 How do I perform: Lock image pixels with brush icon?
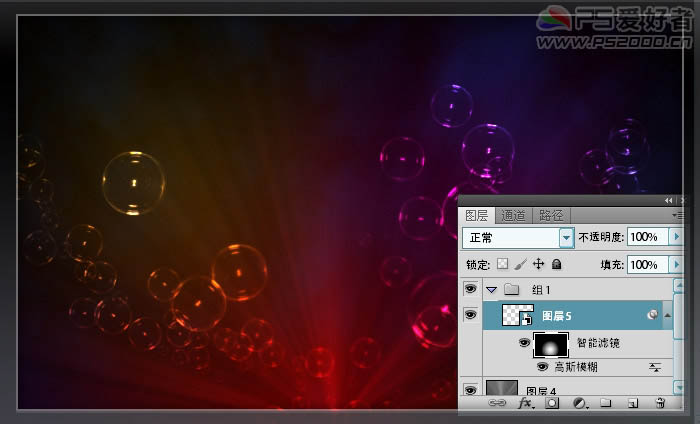[520, 264]
